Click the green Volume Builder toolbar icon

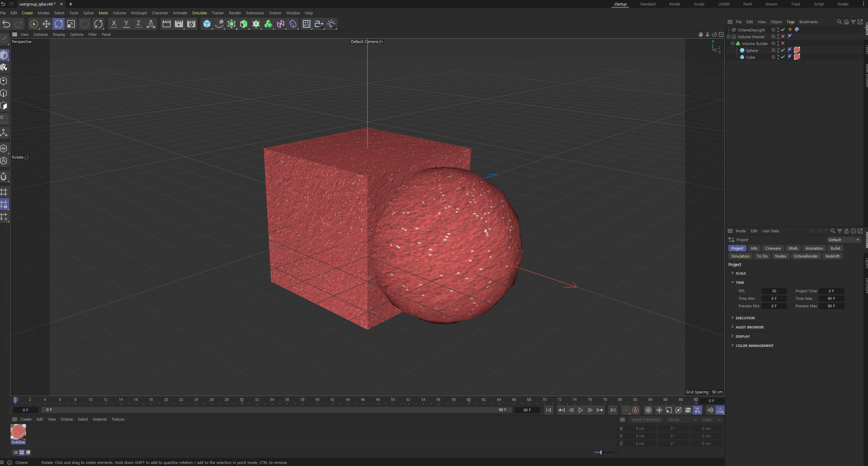coord(268,24)
